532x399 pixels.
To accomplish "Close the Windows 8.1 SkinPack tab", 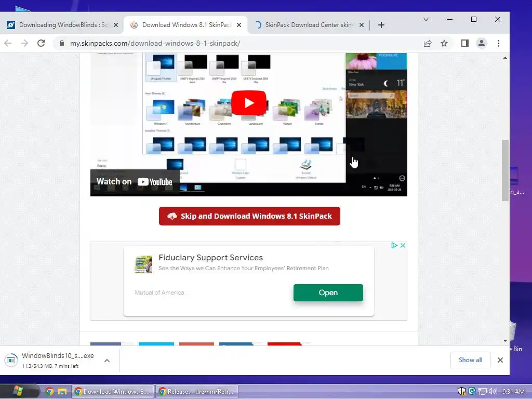I will 239,25.
